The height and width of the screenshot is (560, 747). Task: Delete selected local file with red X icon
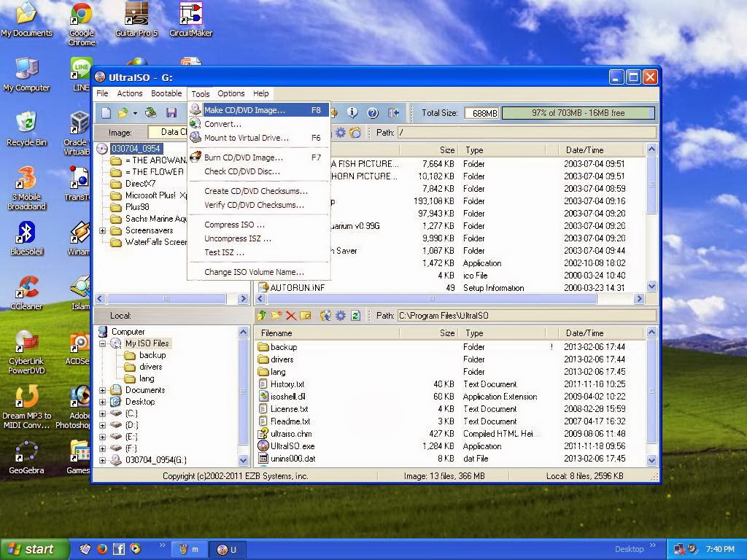290,316
